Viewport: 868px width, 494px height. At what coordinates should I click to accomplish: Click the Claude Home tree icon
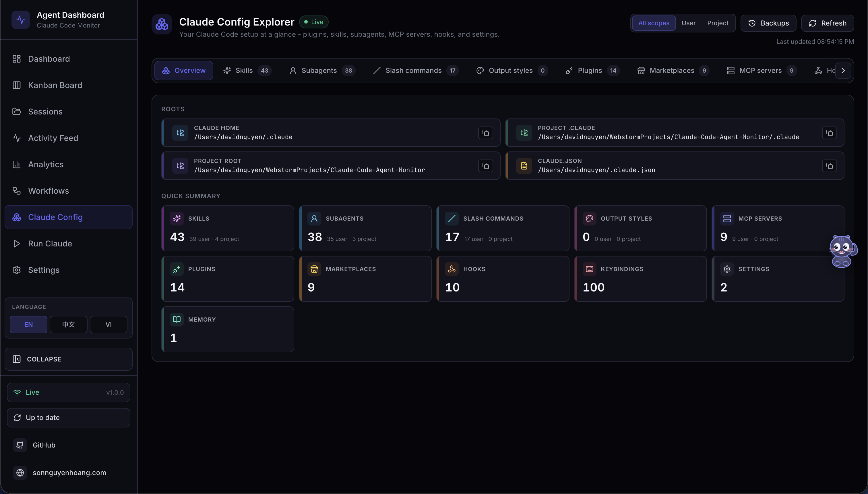[x=180, y=133]
